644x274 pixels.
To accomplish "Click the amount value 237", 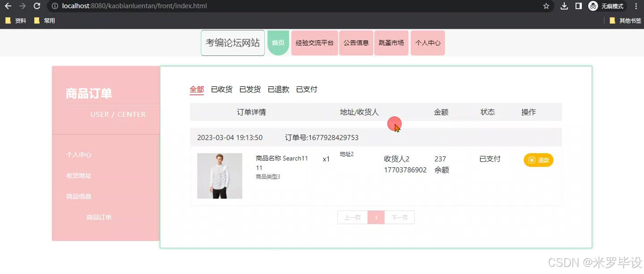I will pos(440,159).
